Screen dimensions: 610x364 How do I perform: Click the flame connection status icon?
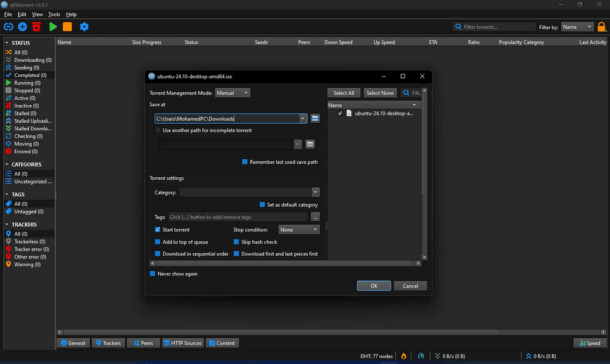pos(404,356)
